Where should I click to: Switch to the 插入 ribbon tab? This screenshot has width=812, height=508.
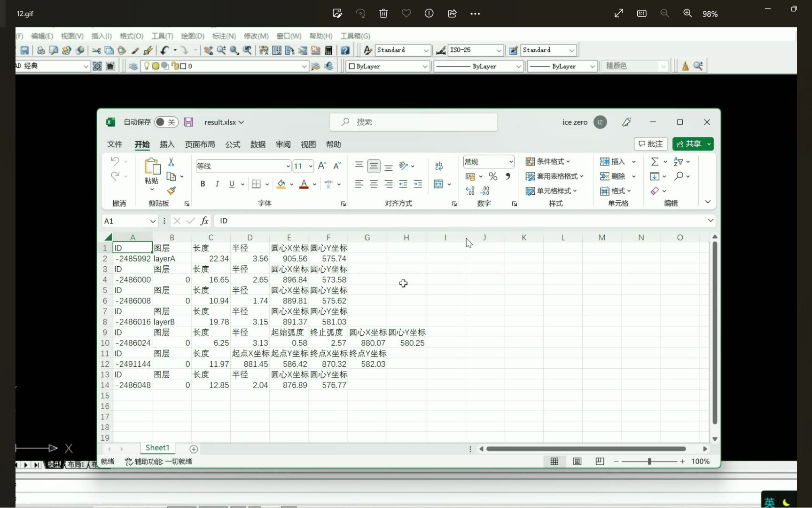[x=167, y=144]
